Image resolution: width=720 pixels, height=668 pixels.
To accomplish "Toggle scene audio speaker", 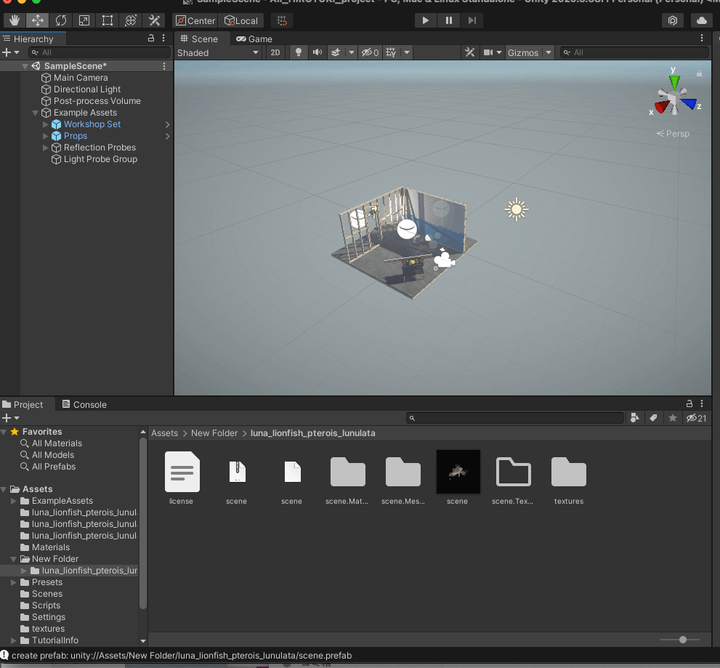I will (317, 53).
